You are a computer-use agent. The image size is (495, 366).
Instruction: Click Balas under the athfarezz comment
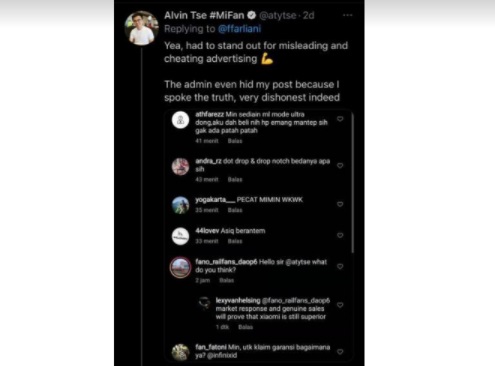(x=235, y=141)
